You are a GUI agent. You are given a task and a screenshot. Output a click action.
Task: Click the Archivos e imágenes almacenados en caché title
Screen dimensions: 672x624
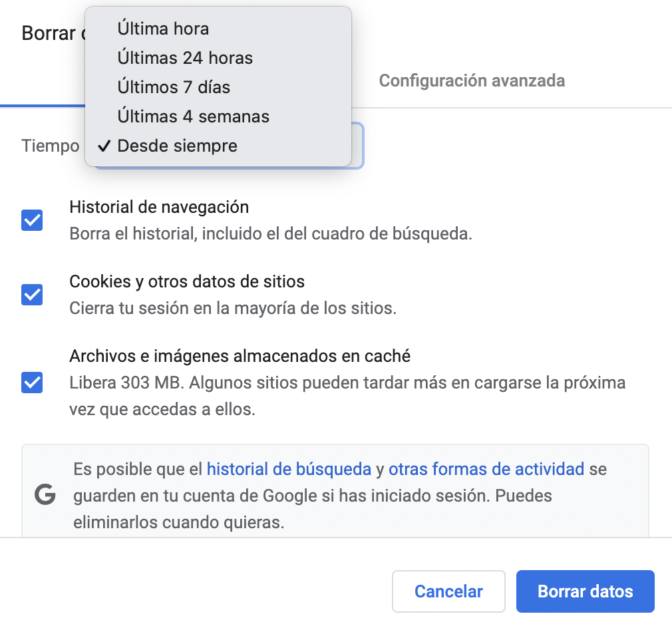pyautogui.click(x=240, y=356)
